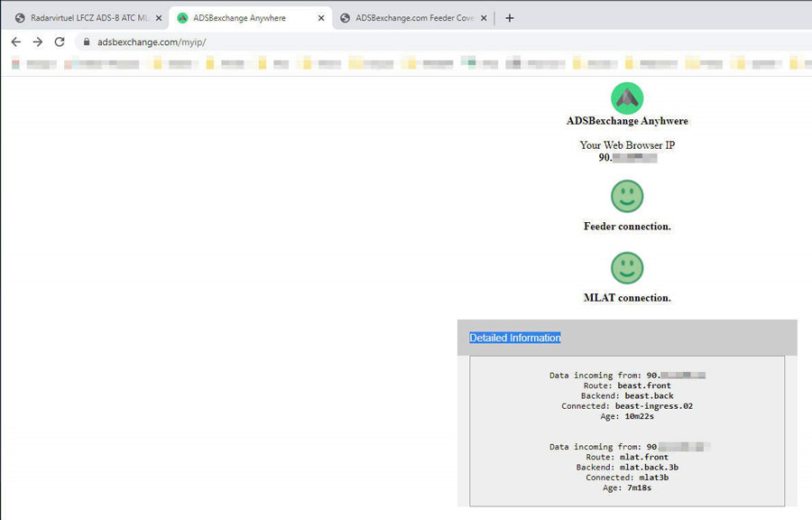Reload the page with the refresh icon
The height and width of the screenshot is (520, 812).
[x=60, y=42]
